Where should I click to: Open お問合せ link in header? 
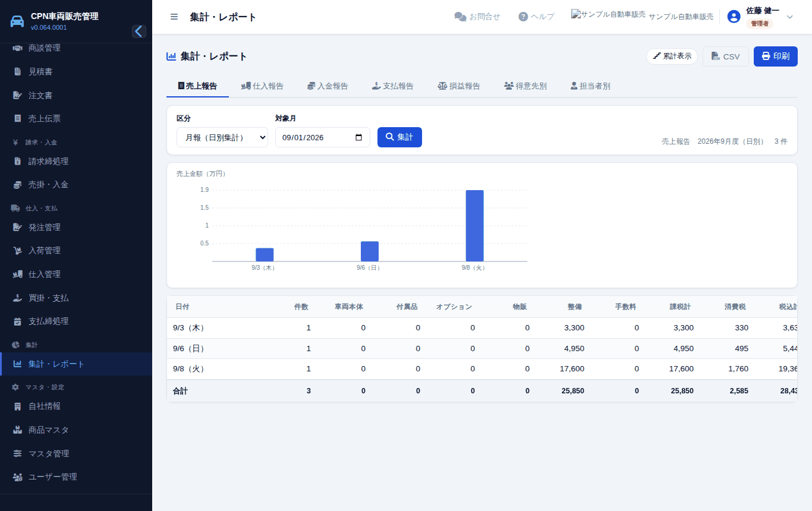[477, 17]
